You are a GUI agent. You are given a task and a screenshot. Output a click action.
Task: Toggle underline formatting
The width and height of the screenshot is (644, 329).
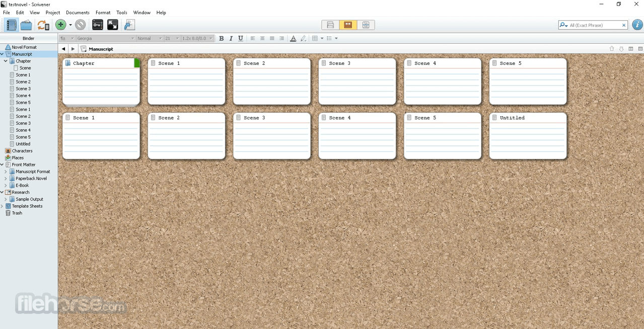[241, 38]
